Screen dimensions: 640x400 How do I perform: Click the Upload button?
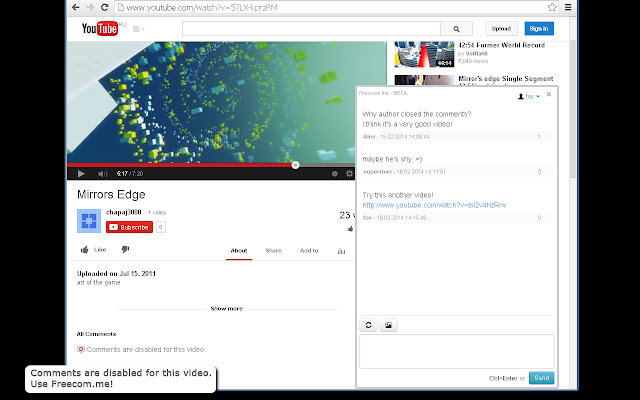(501, 29)
